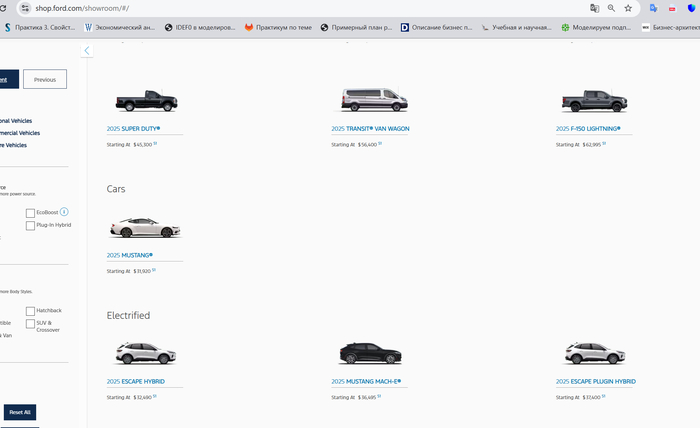Open the 2025 ESCAPE HYBRID link
Screen dimensions: 700x428
pos(135,382)
